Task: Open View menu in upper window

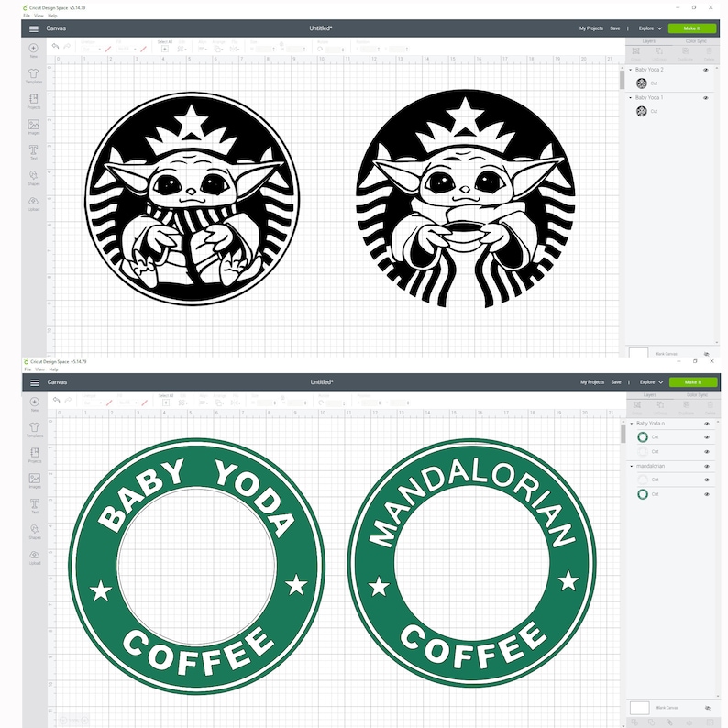Action: [x=39, y=16]
